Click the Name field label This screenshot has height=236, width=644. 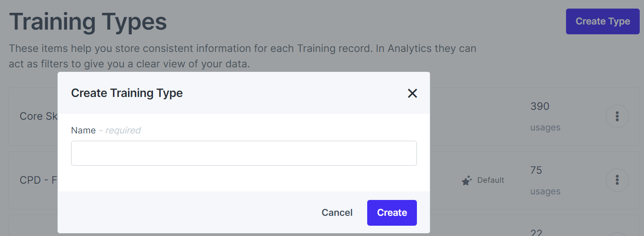click(x=84, y=130)
